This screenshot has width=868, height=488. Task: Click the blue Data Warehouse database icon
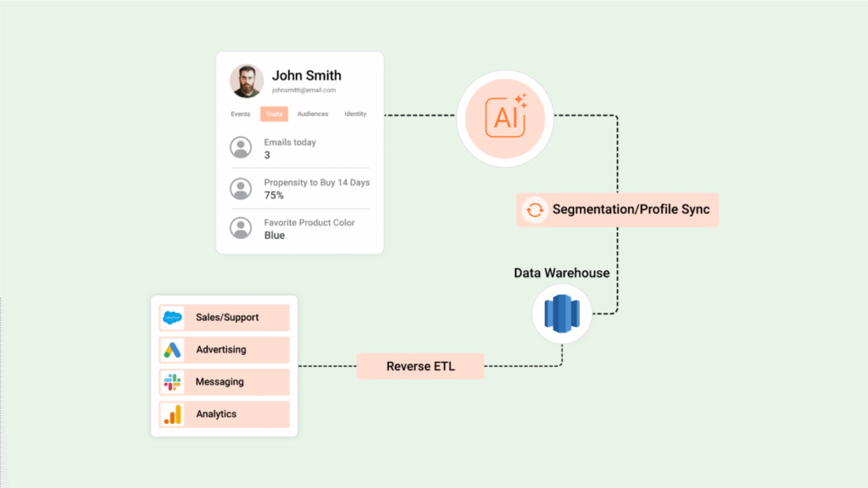[561, 313]
